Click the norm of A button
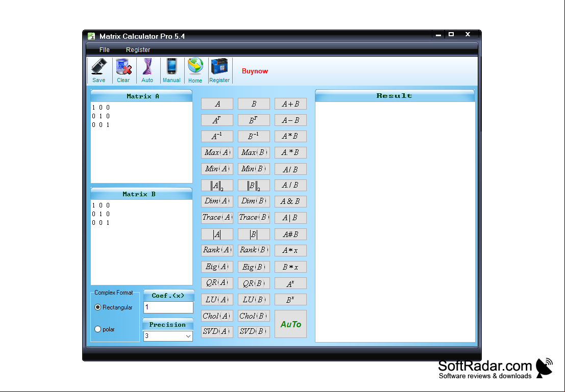Image resolution: width=565 pixels, height=392 pixels. (217, 185)
